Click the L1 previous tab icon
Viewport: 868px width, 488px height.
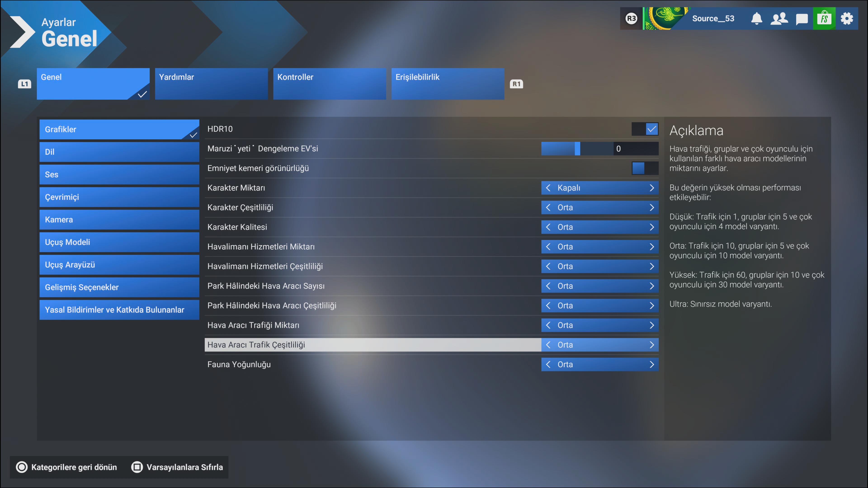(x=24, y=84)
